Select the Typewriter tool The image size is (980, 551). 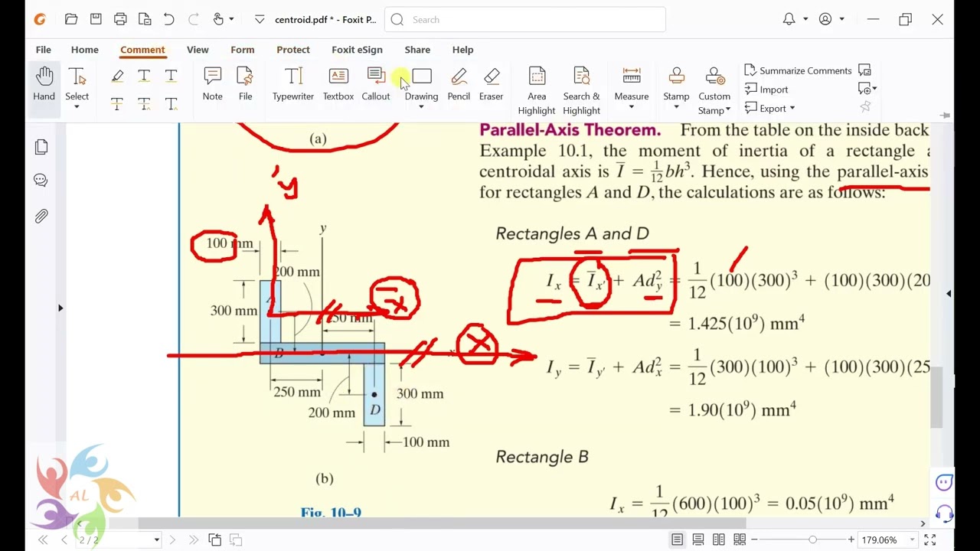[293, 84]
